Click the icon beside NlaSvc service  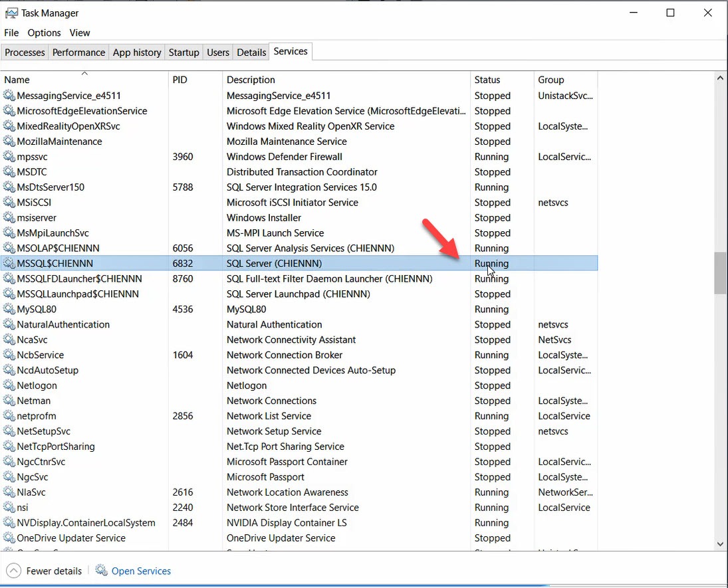pyautogui.click(x=9, y=492)
